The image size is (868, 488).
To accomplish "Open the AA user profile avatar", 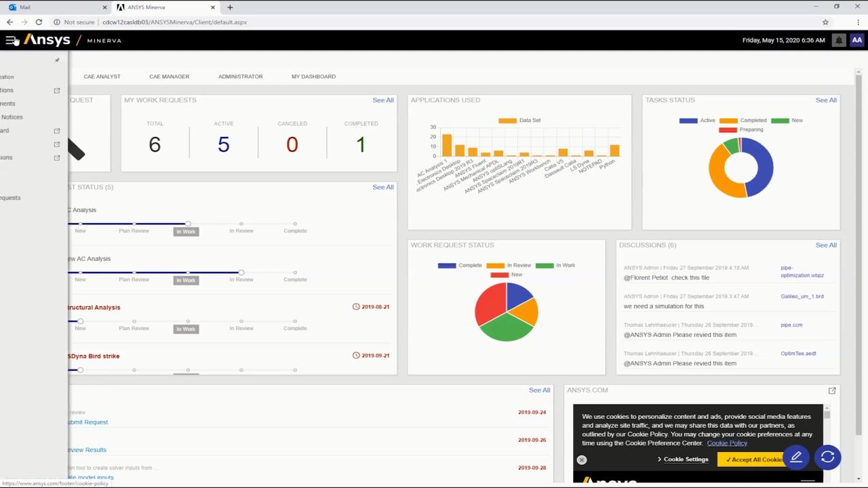I will (857, 41).
